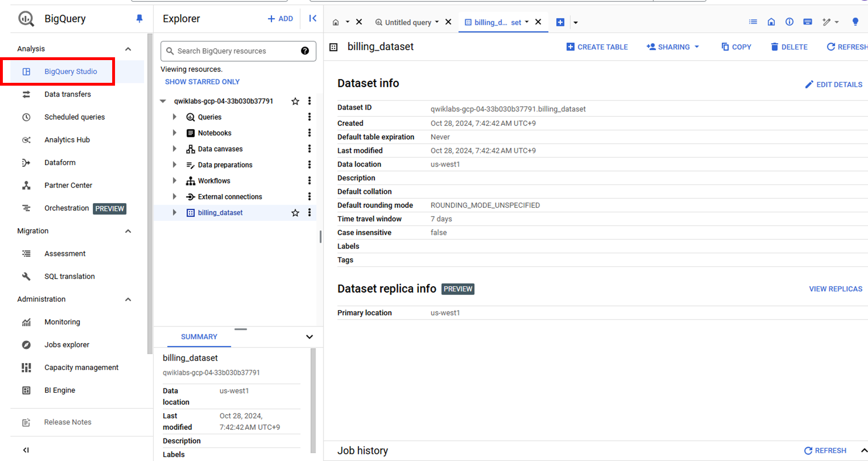Click the BI Engine icon

(x=26, y=390)
